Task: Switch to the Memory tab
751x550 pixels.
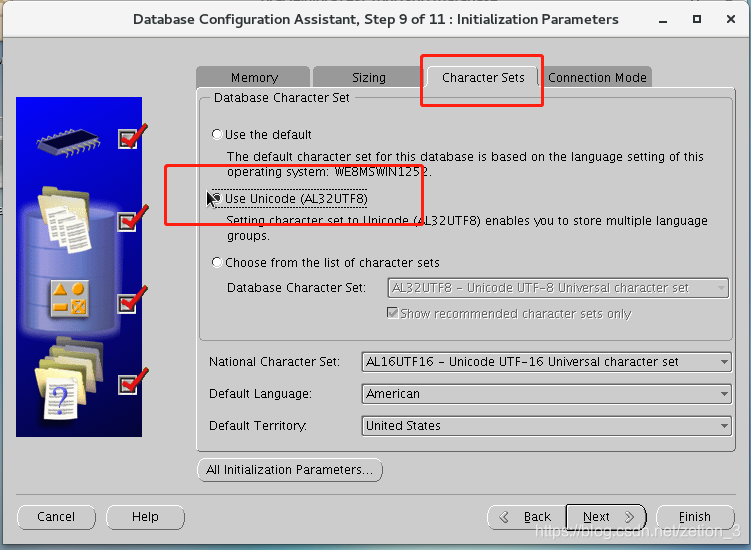Action: [x=253, y=77]
